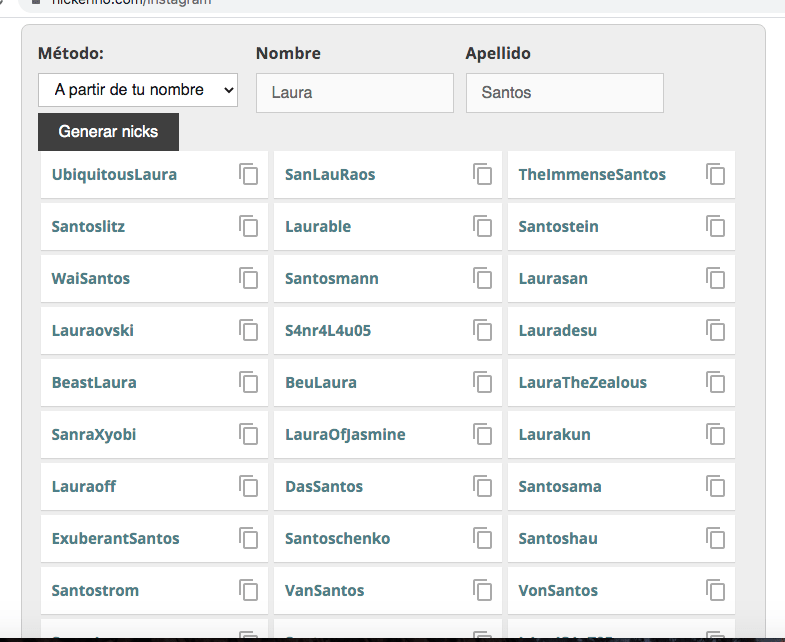This screenshot has width=785, height=642.
Task: Copy the UbiquitousLaura nickname
Action: pyautogui.click(x=249, y=174)
